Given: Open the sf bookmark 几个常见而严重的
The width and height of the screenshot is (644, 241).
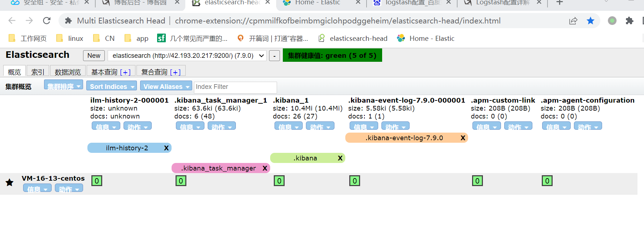Looking at the screenshot, I should (x=192, y=38).
